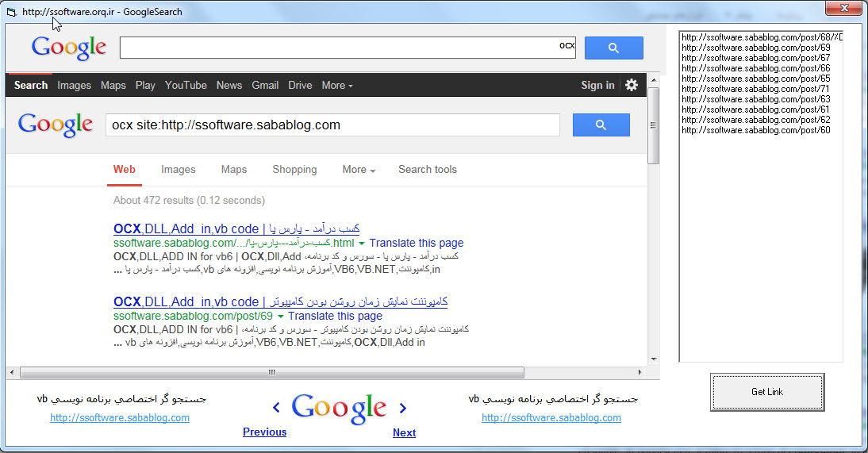Switch to the Images results tab
Viewport: 868px width, 453px height.
tap(178, 170)
